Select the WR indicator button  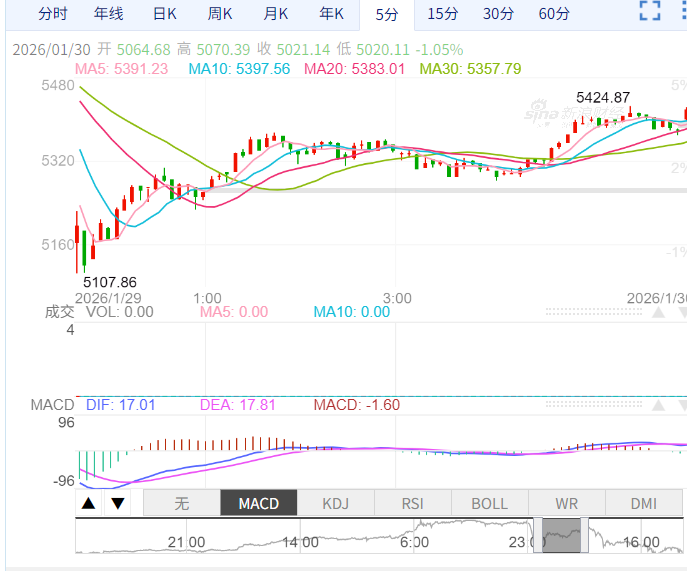(x=566, y=503)
